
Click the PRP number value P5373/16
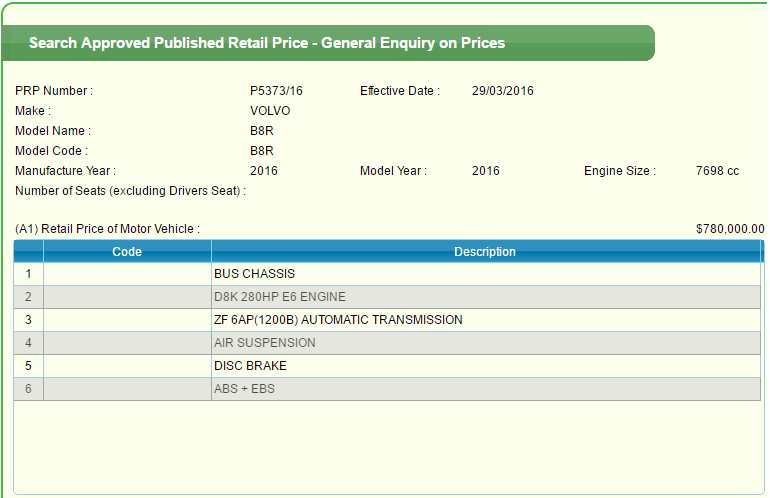pyautogui.click(x=276, y=91)
